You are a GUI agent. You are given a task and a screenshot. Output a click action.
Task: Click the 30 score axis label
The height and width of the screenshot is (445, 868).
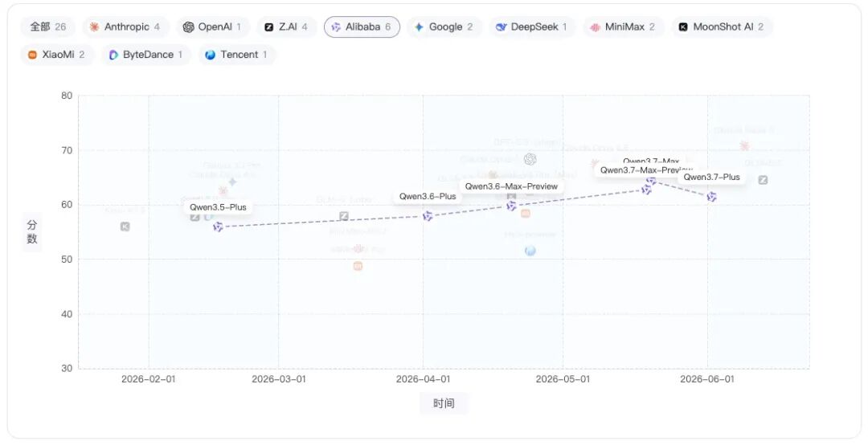pyautogui.click(x=67, y=368)
